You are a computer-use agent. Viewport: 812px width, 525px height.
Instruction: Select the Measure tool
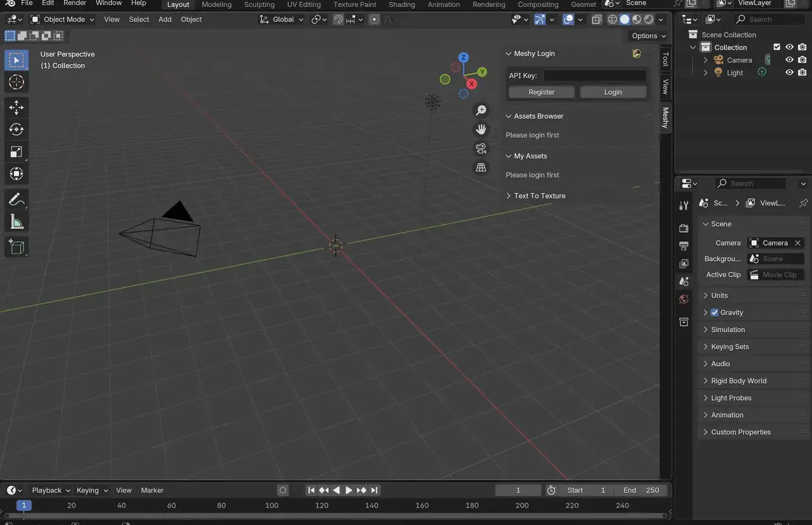coord(16,221)
